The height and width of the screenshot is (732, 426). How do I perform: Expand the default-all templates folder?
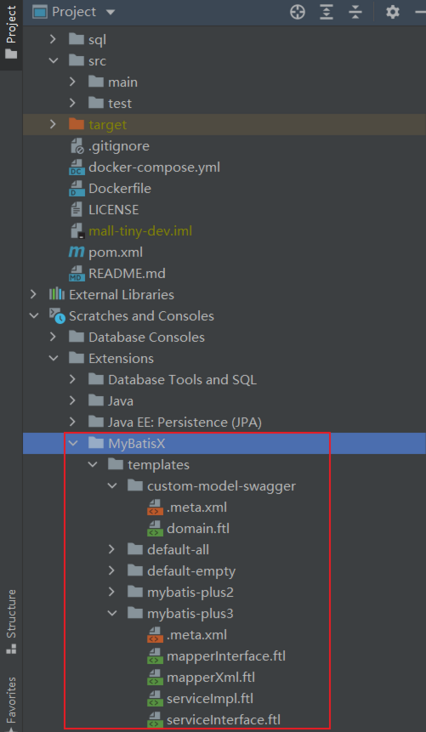(x=112, y=549)
